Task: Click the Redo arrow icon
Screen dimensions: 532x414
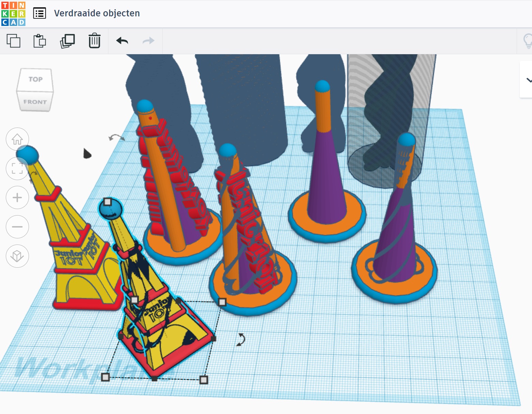Action: tap(149, 41)
